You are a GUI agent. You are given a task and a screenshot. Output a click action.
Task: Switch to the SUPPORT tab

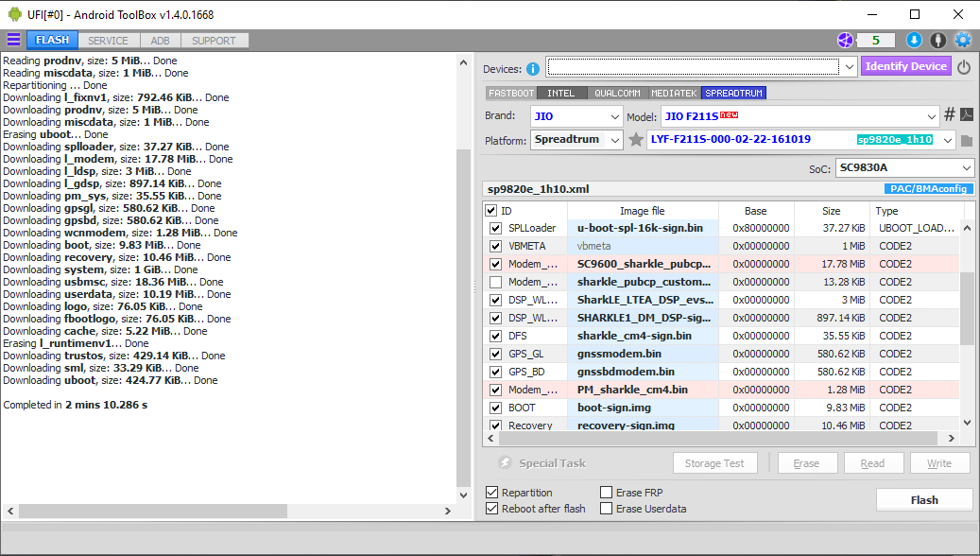coord(214,41)
